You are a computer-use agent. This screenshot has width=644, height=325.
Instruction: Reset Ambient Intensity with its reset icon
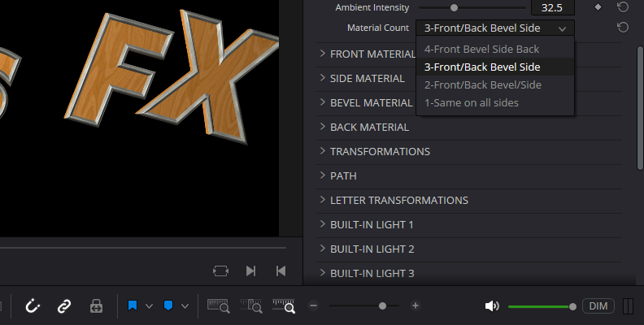pos(622,7)
